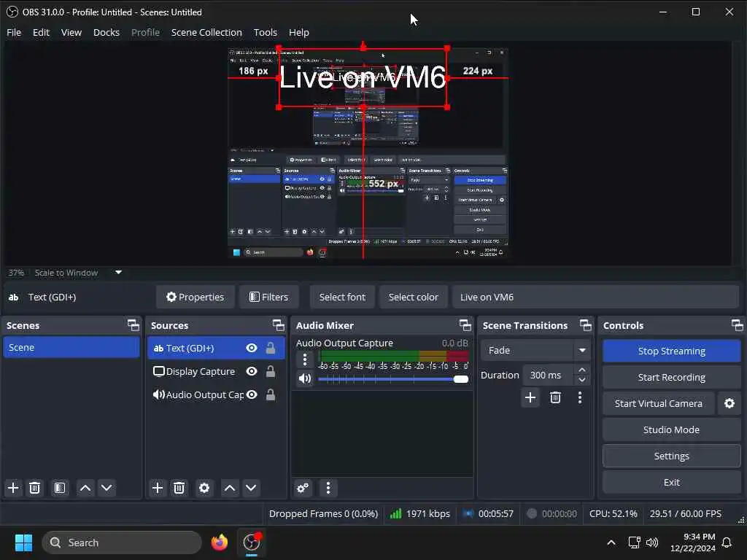This screenshot has height=560, width=747.
Task: Adjust Audio Output Capture volume slider
Action: (x=393, y=379)
